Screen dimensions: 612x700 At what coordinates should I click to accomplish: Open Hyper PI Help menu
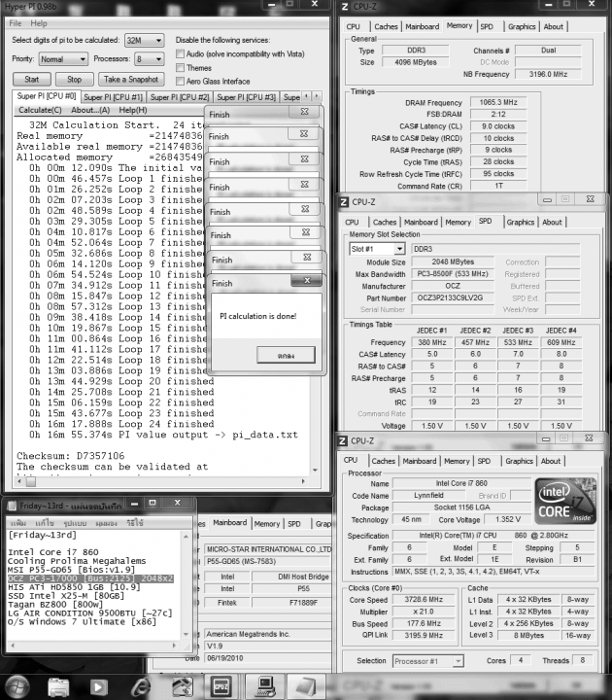[x=39, y=23]
